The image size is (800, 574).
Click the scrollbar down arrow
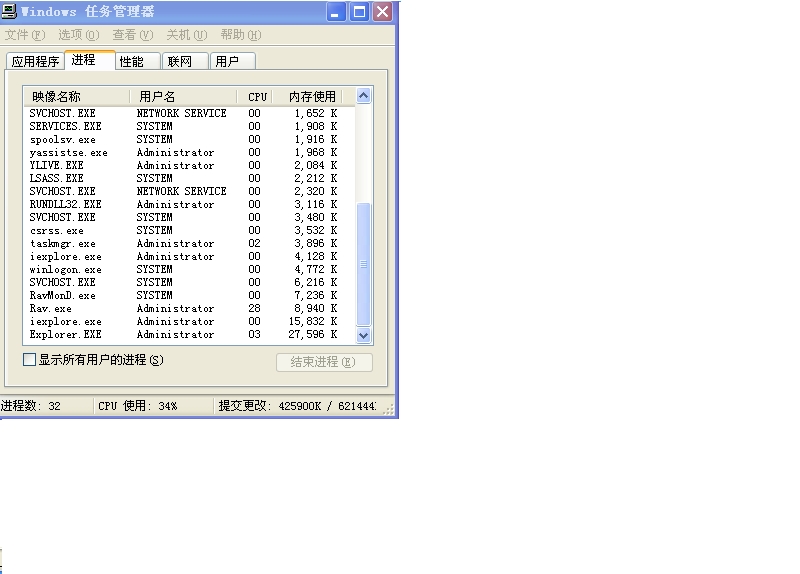363,335
